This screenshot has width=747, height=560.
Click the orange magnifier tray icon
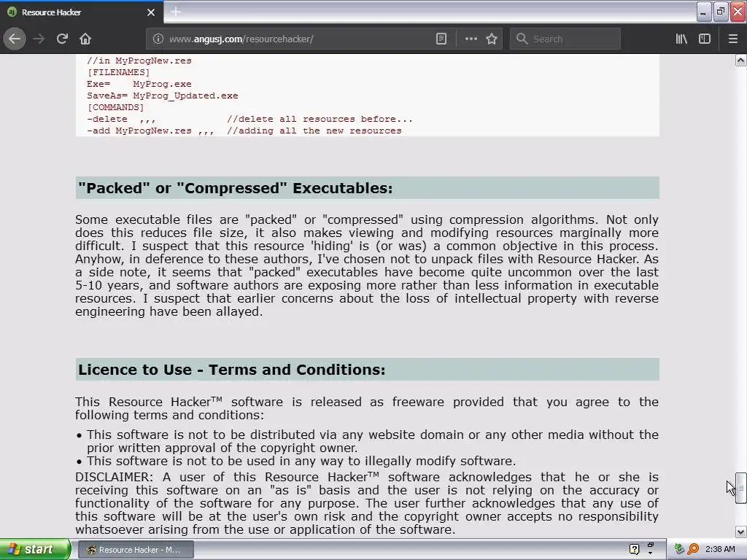(x=693, y=549)
